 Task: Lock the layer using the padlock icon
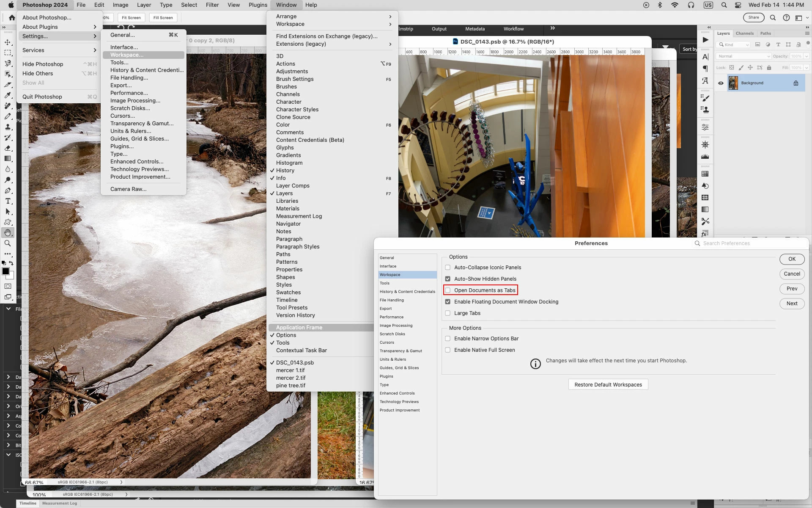coord(769,68)
